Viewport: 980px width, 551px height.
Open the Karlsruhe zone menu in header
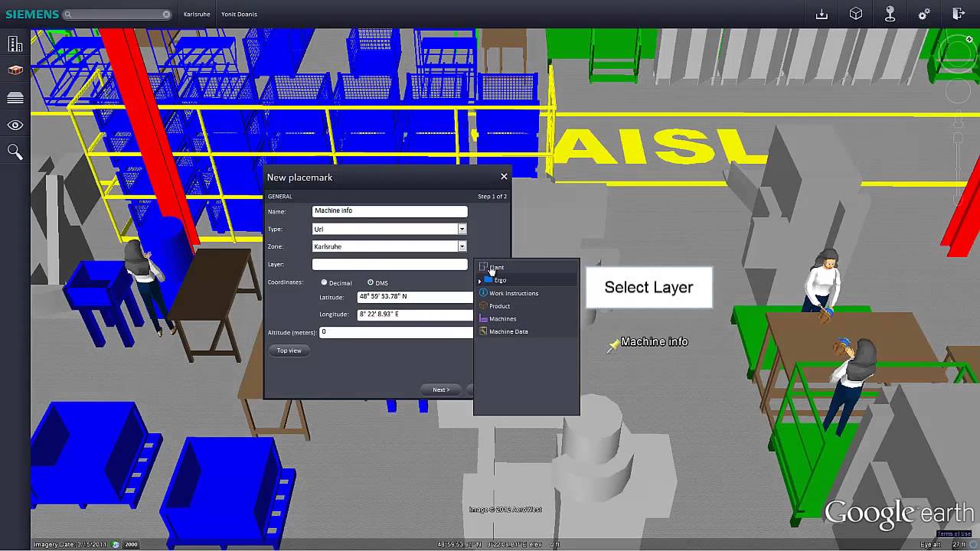pyautogui.click(x=197, y=14)
